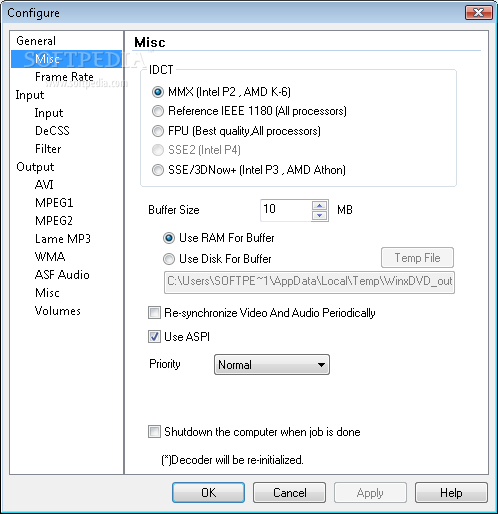
Task: Choose FPU best quality IDCT option
Action: [158, 131]
